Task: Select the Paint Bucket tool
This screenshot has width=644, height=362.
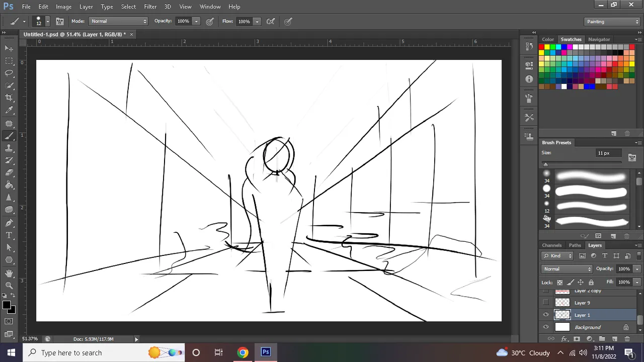Action: pos(9,186)
